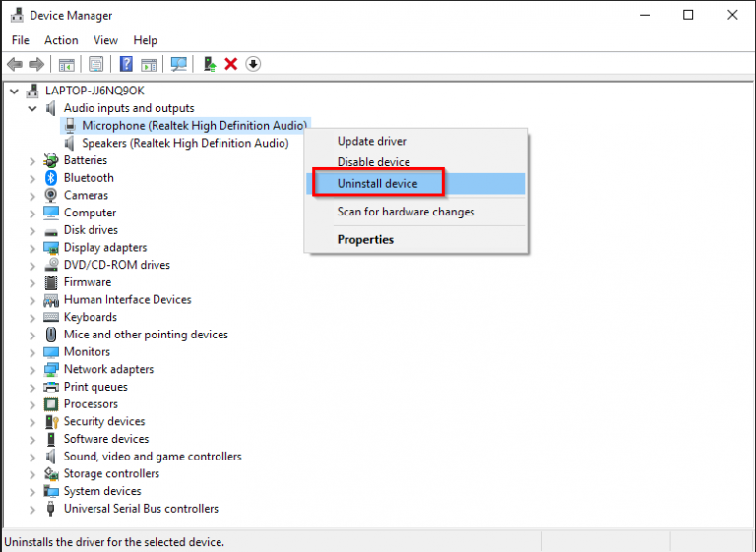The width and height of the screenshot is (756, 552).
Task: Select Mice and other pointing devices
Action: 146,335
